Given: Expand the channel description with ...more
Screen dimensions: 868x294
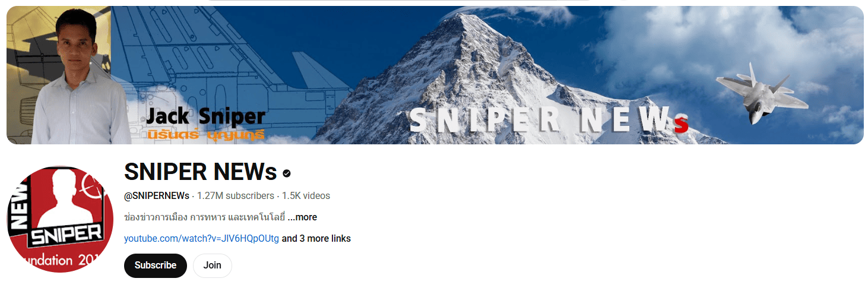Looking at the screenshot, I should [302, 217].
